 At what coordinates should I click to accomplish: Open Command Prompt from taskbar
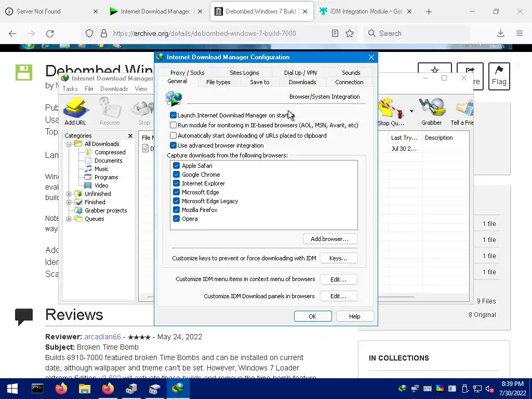(37, 389)
